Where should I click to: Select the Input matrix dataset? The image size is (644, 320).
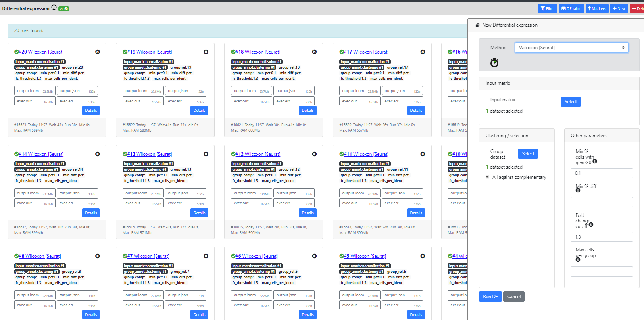[570, 102]
